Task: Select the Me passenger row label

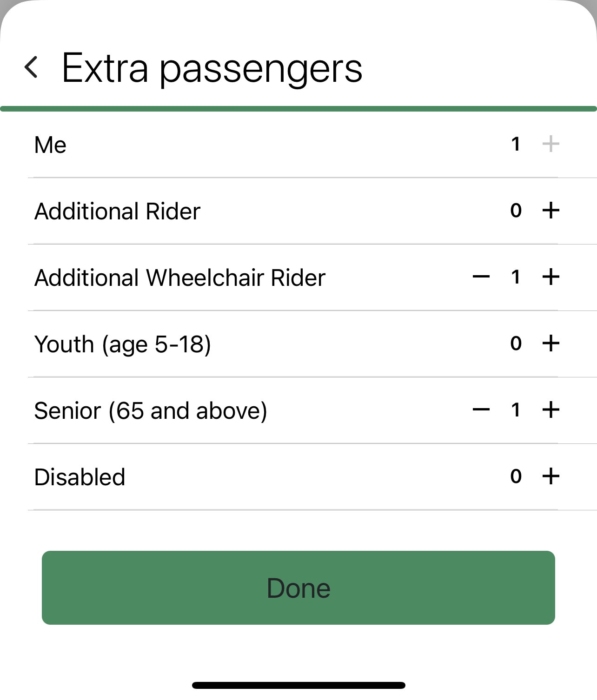Action: 50,145
